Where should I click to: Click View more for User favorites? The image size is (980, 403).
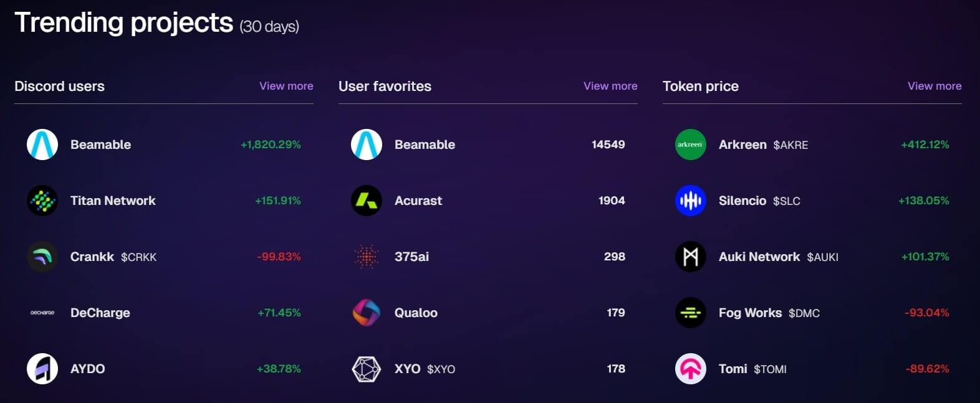tap(610, 86)
